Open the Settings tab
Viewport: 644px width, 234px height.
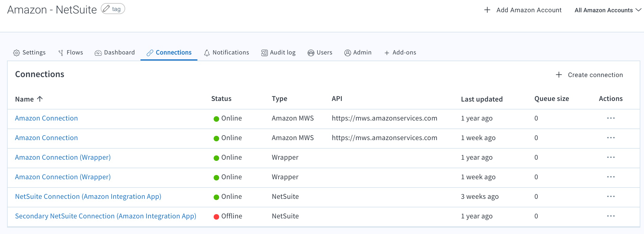click(29, 53)
